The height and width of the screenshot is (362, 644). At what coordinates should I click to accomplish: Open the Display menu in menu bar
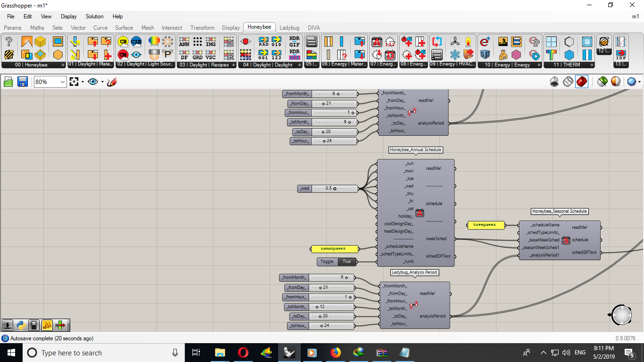click(68, 16)
